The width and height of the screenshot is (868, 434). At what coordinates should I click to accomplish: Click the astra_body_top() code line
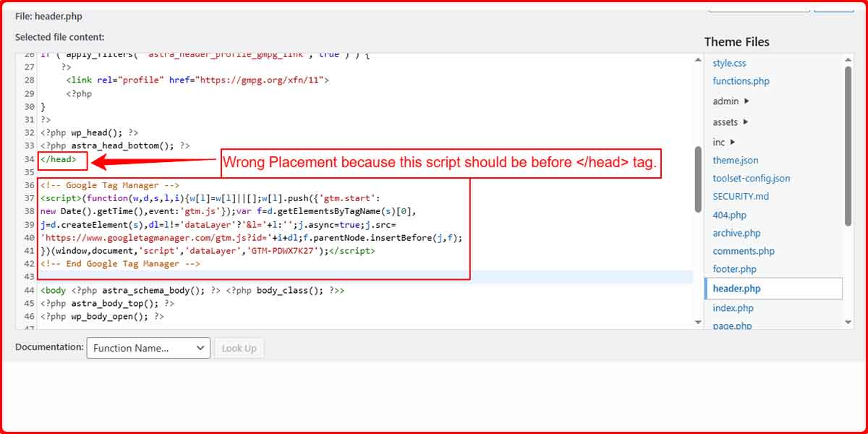[108, 303]
